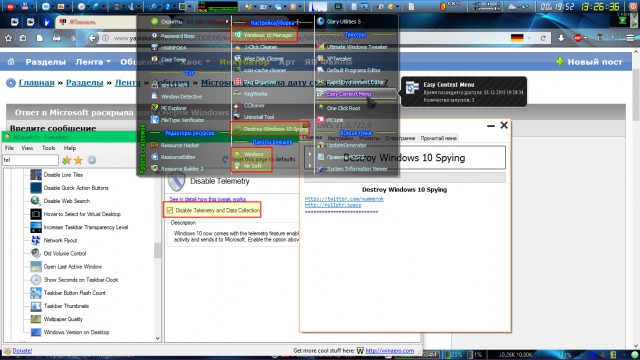640x360 pixels.
Task: Click the Window Detective icon
Action: point(154,96)
